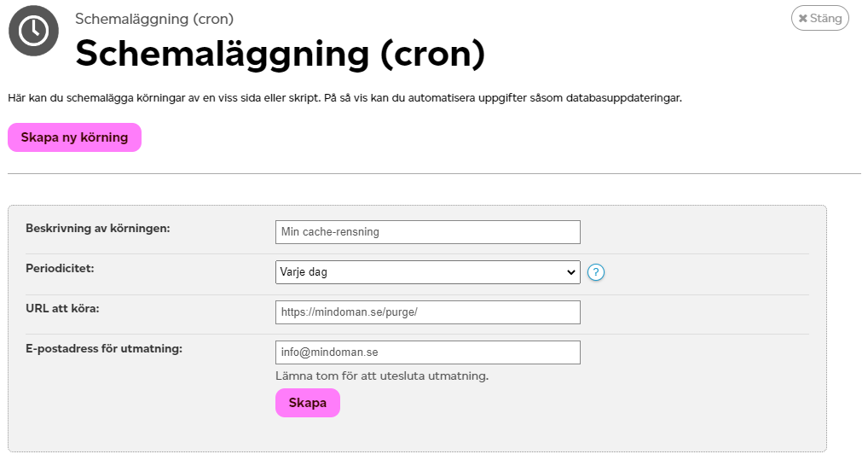The height and width of the screenshot is (460, 868).
Task: Focus the Min cache-rensning description field
Action: coord(428,232)
